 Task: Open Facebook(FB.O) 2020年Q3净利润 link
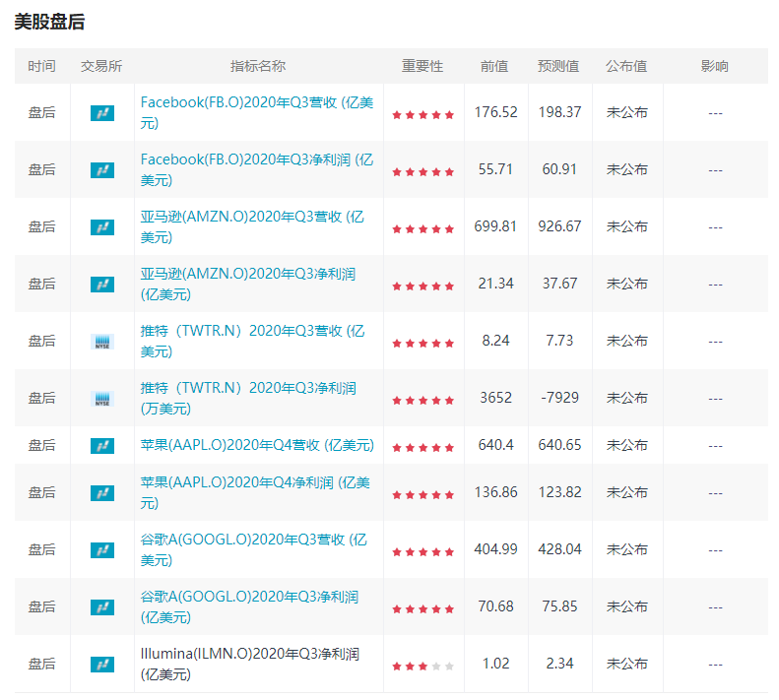(x=256, y=159)
